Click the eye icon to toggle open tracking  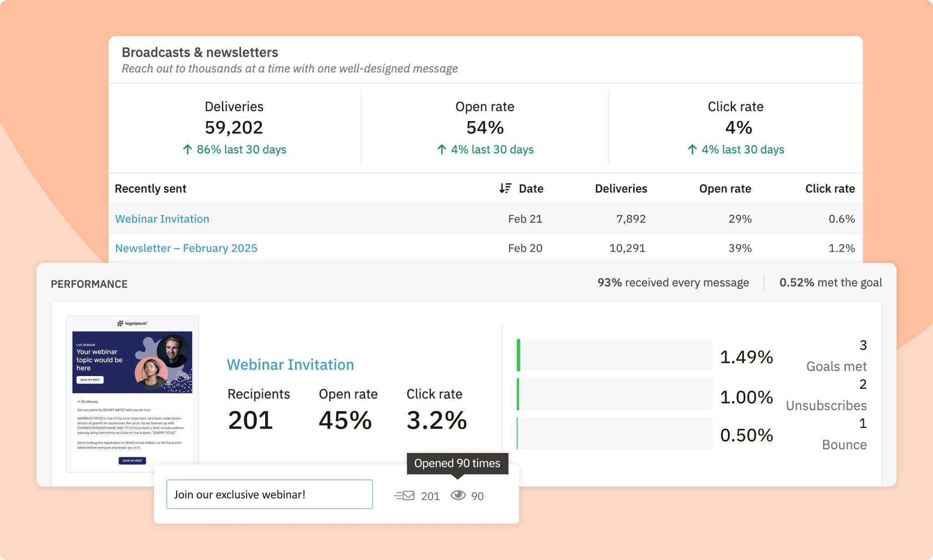[x=458, y=496]
